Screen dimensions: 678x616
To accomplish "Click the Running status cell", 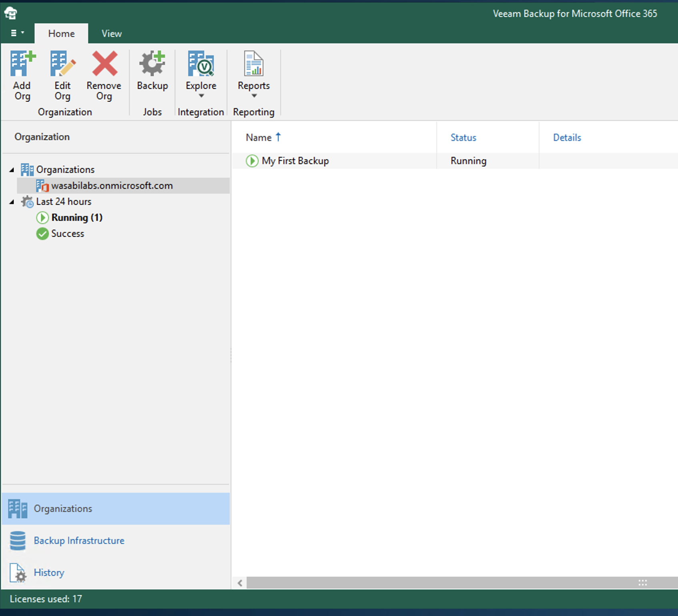I will [x=469, y=161].
